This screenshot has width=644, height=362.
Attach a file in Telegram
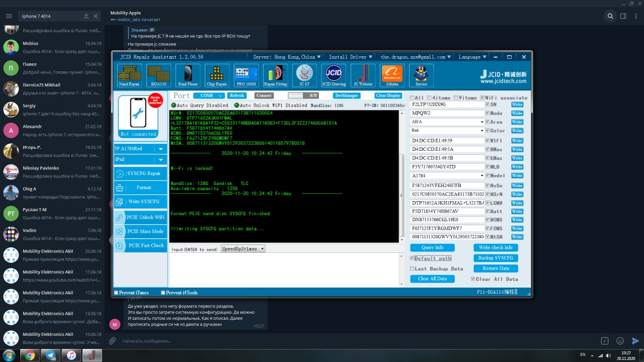pos(113,341)
